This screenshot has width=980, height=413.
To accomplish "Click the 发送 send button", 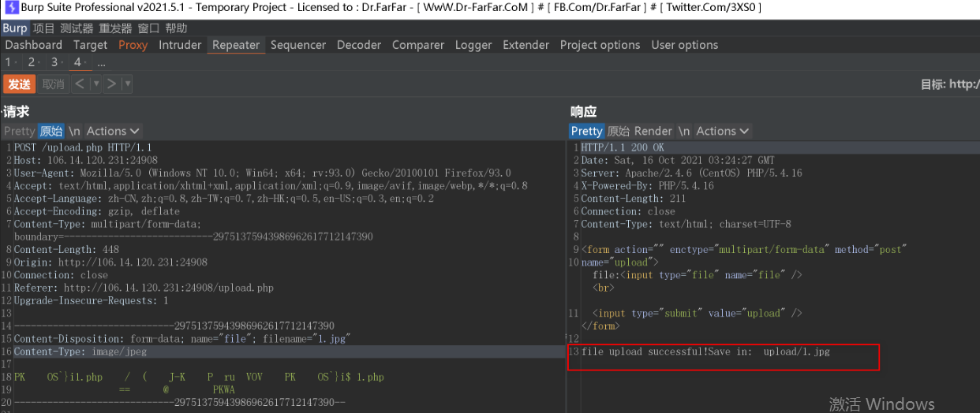I will (x=19, y=84).
